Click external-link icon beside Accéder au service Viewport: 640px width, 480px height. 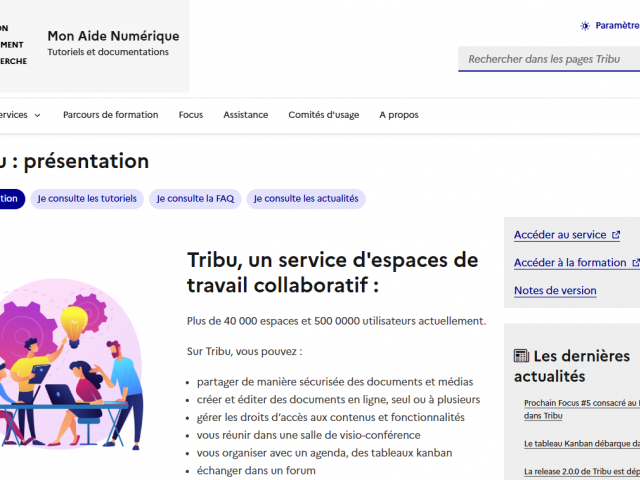click(616, 236)
